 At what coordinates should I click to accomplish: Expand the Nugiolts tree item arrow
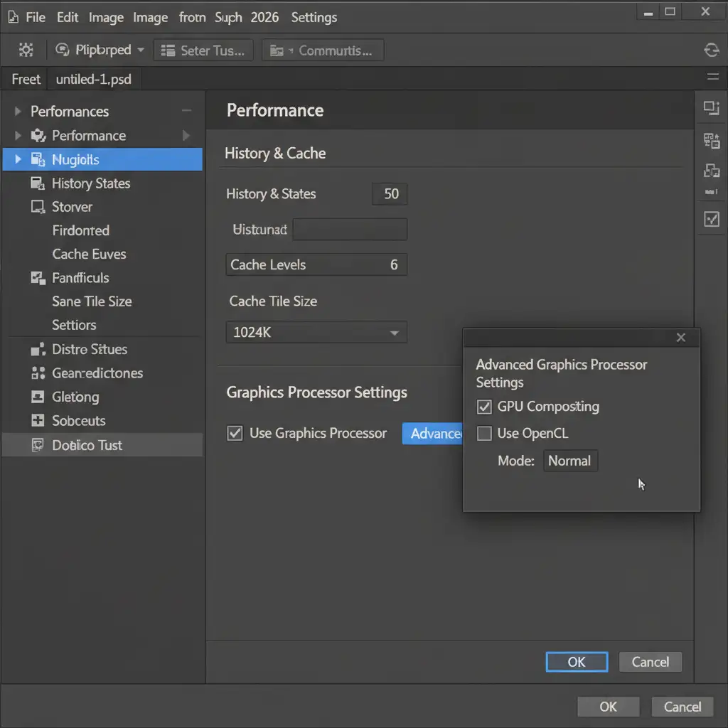point(18,160)
